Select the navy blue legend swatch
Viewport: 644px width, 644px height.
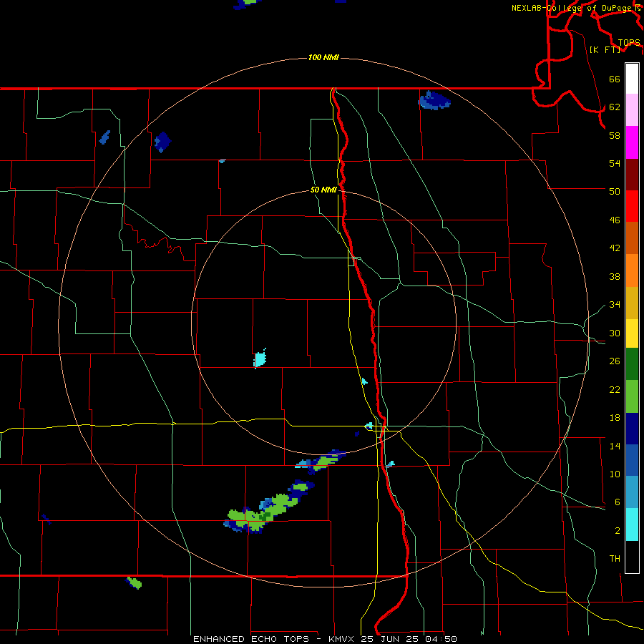tap(632, 429)
